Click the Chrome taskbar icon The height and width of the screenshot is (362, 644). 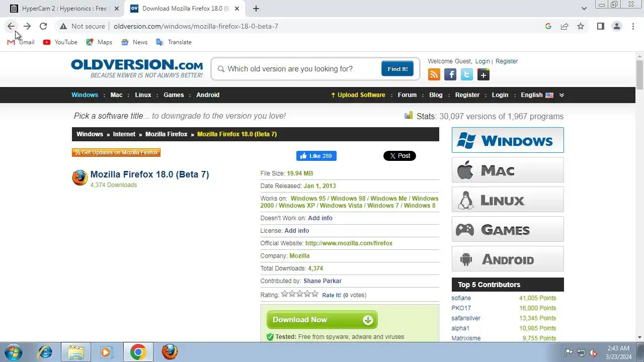click(138, 352)
